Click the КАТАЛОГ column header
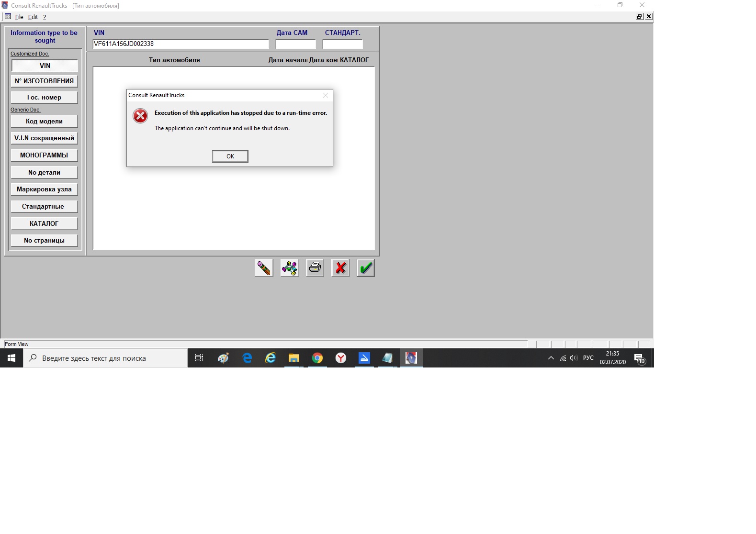 coord(354,60)
